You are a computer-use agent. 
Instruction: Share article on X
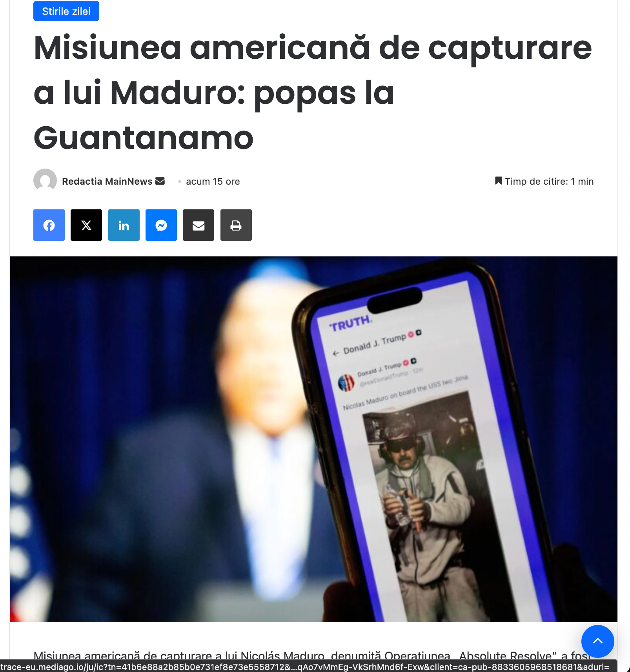click(x=86, y=225)
